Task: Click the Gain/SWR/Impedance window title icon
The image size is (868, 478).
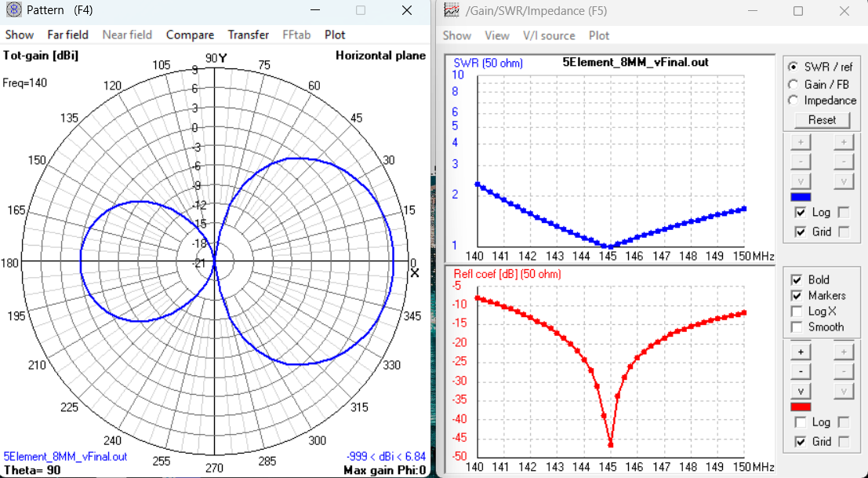Action: pos(451,11)
